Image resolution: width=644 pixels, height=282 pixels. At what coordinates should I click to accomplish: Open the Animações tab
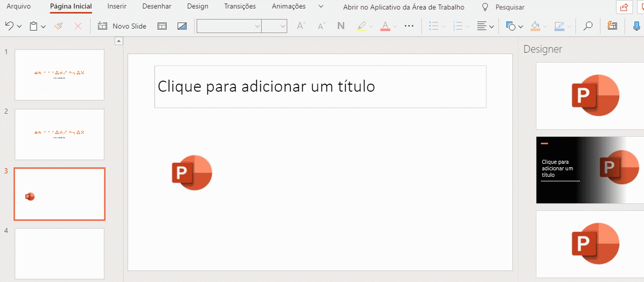coord(289,7)
